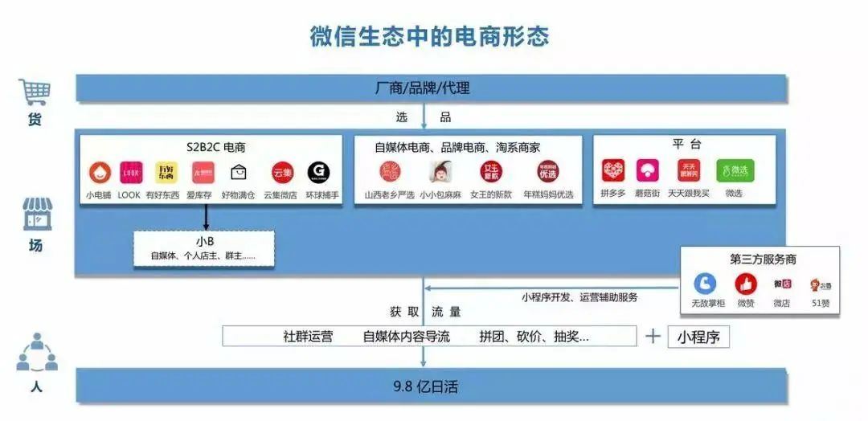Open the green 微选 icon
Viewport: 868px width, 421px height.
click(x=735, y=171)
